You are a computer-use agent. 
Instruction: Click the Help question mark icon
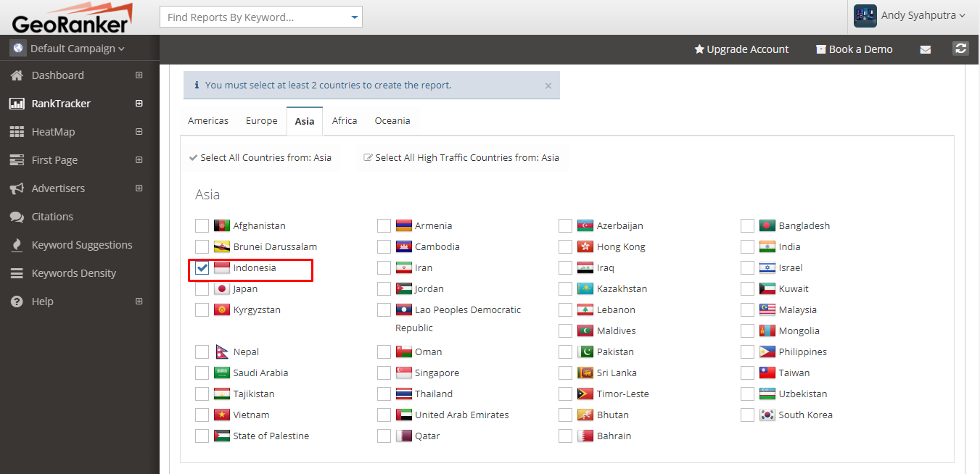[x=17, y=302]
